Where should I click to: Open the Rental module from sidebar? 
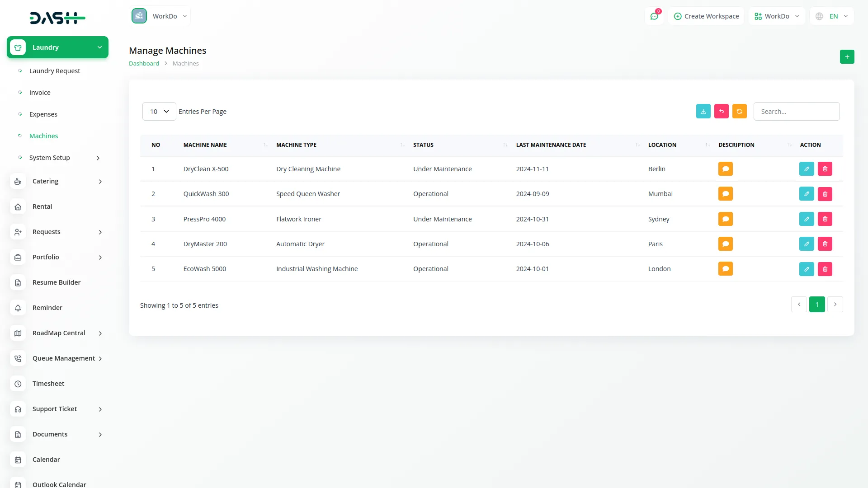click(x=42, y=206)
